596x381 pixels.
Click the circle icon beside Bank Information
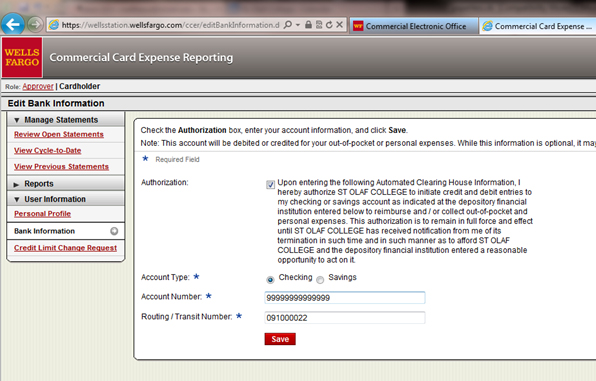(x=114, y=231)
